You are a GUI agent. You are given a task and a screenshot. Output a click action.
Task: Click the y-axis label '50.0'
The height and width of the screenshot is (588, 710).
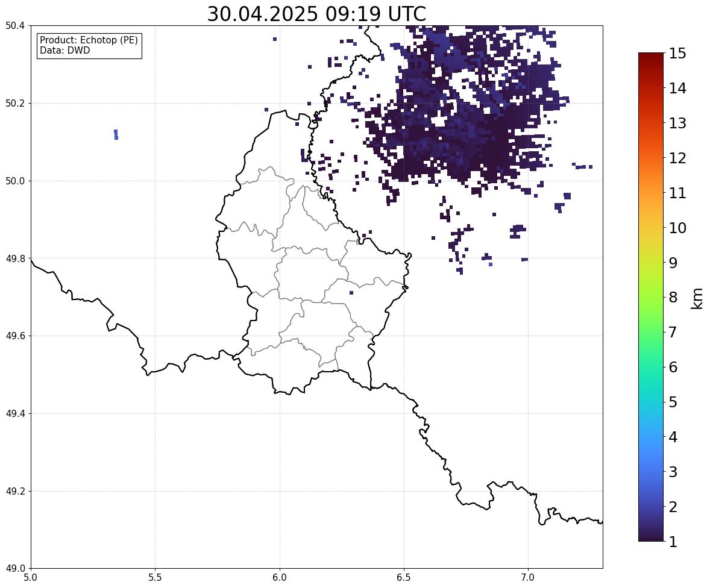[x=15, y=181]
